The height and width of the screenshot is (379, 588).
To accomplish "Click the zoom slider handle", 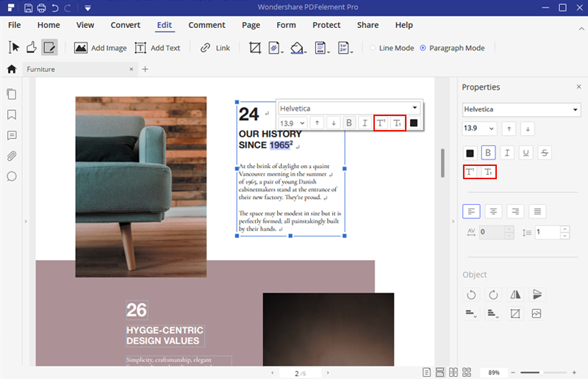I will pos(540,372).
